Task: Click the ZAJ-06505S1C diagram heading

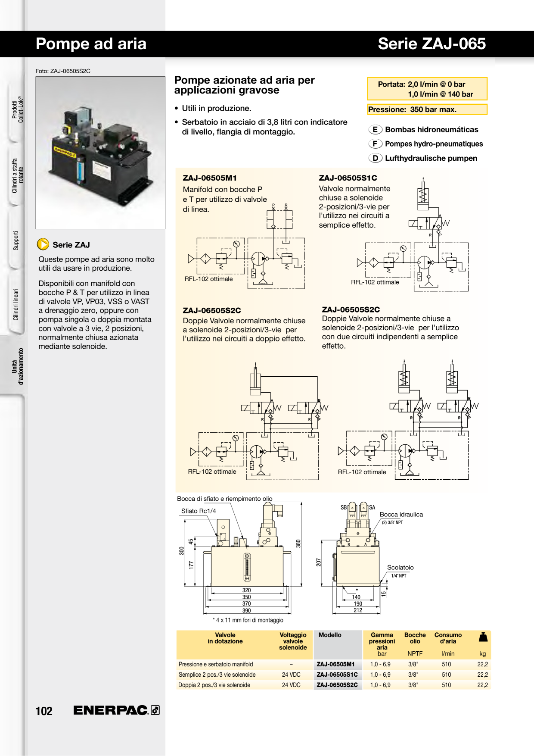Action: (348, 178)
